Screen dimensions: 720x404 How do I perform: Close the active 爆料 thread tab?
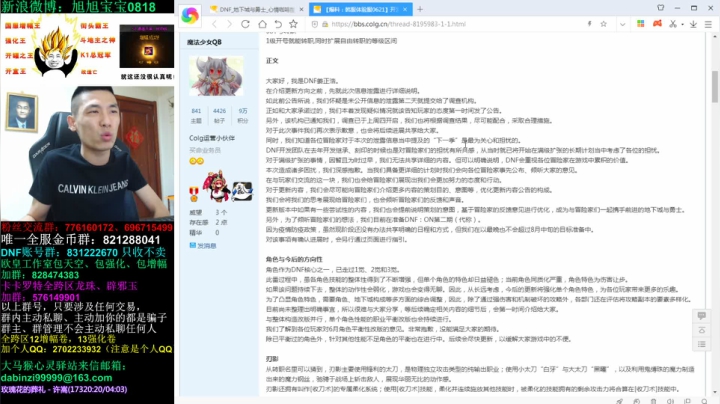click(405, 9)
